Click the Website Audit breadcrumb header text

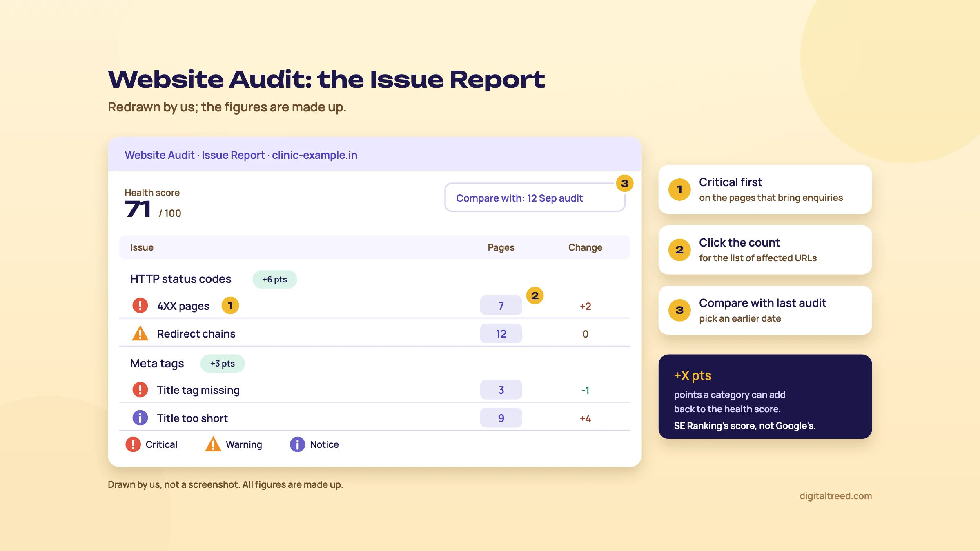pos(241,155)
